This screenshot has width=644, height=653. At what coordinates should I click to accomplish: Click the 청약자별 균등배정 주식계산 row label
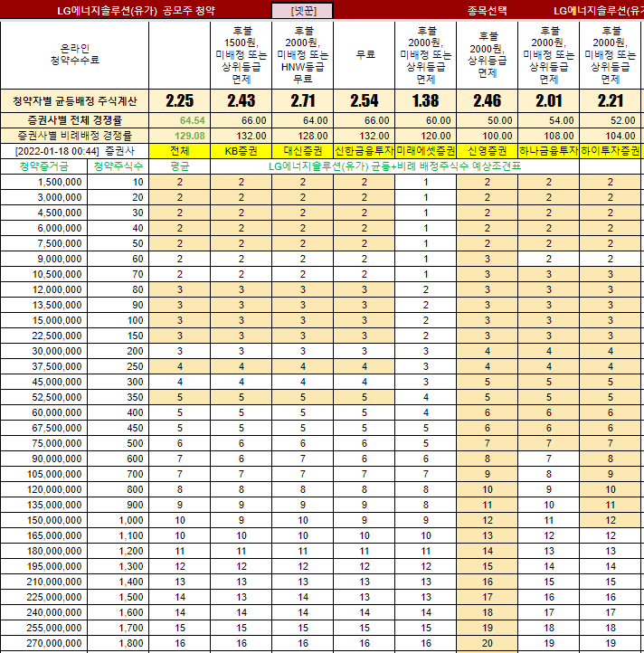tap(74, 100)
